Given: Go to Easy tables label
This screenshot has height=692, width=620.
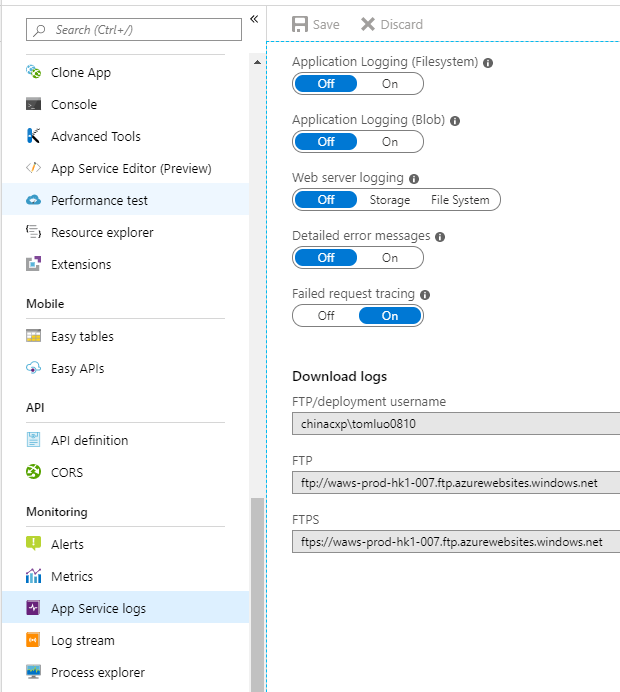Looking at the screenshot, I should tap(82, 337).
